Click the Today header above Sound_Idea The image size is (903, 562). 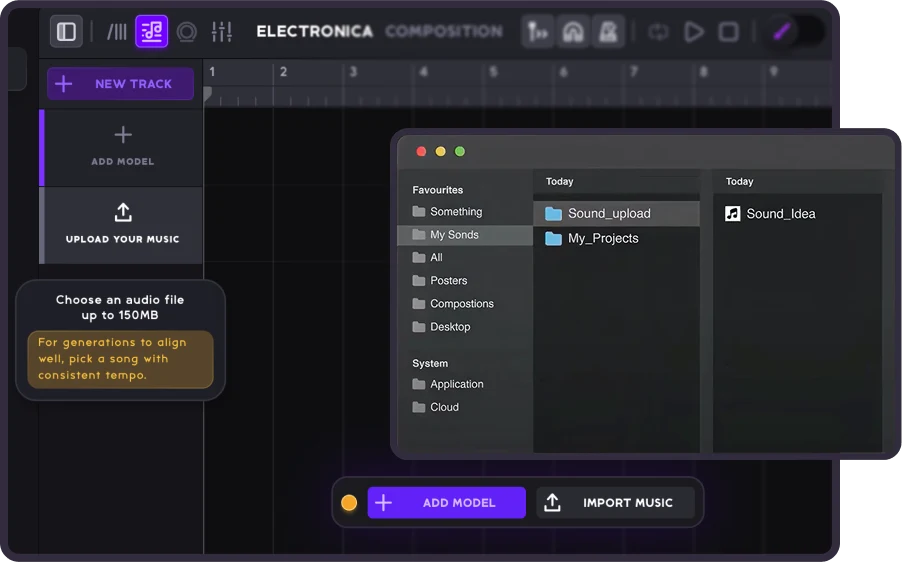(x=739, y=181)
